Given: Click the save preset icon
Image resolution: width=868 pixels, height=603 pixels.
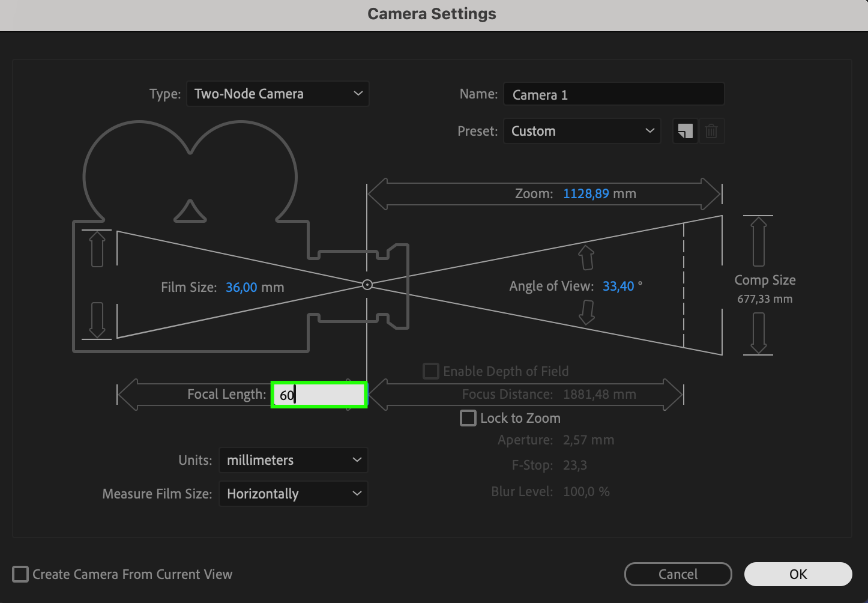Looking at the screenshot, I should [x=685, y=131].
